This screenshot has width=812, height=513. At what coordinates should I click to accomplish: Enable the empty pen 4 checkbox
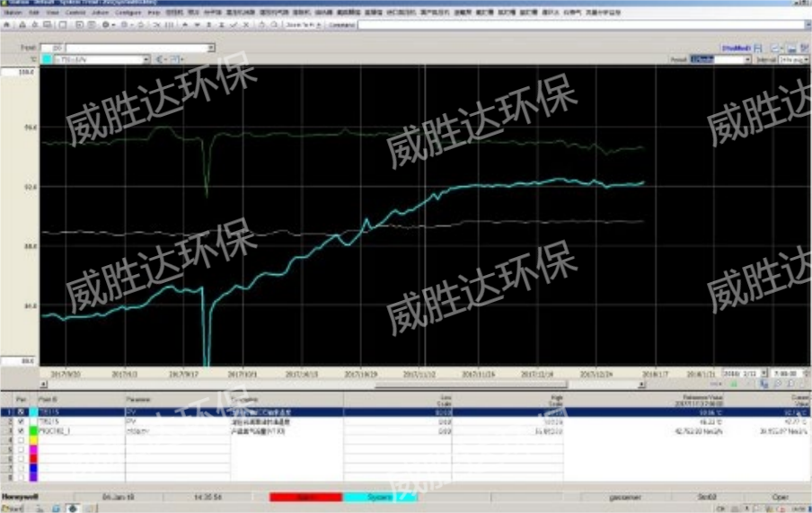21,441
